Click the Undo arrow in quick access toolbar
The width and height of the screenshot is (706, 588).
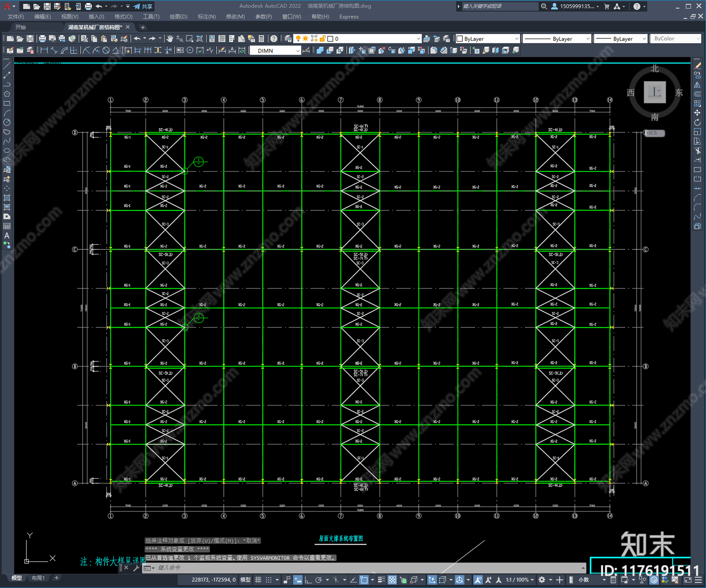point(99,6)
